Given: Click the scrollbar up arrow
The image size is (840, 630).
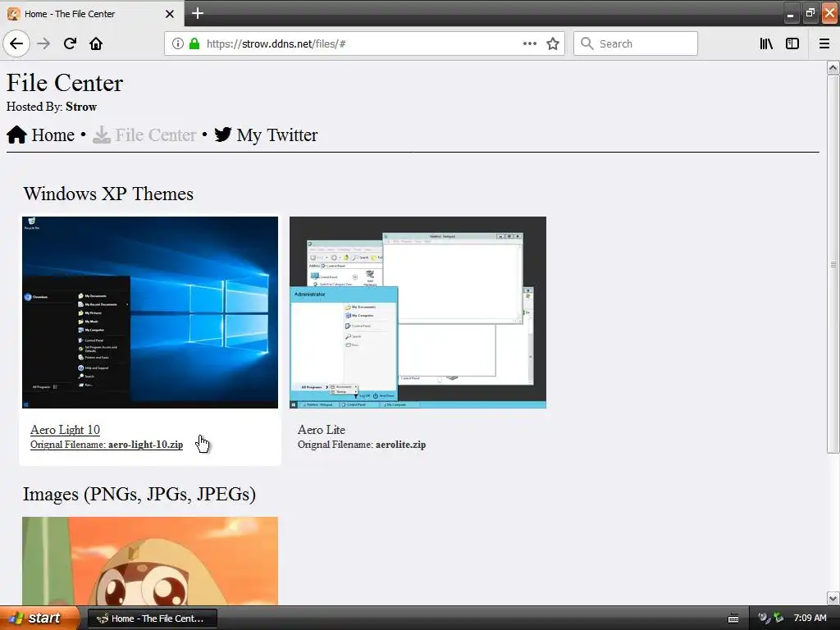Looking at the screenshot, I should tap(833, 67).
